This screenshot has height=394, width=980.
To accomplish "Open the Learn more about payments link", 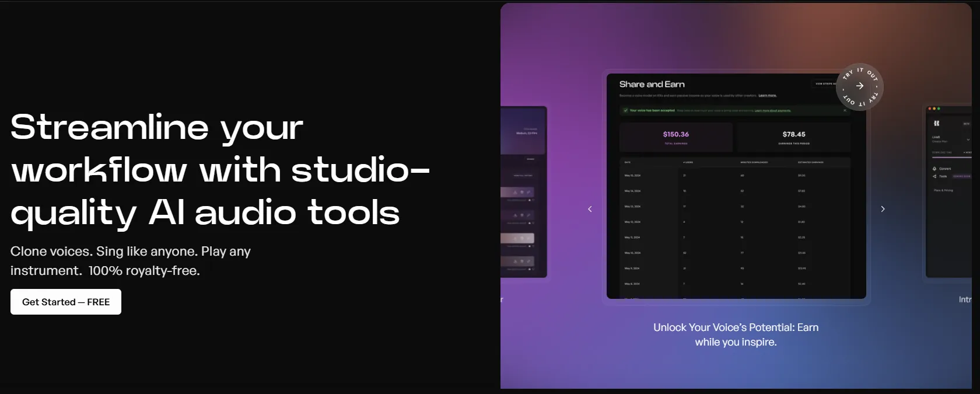I will pos(773,110).
